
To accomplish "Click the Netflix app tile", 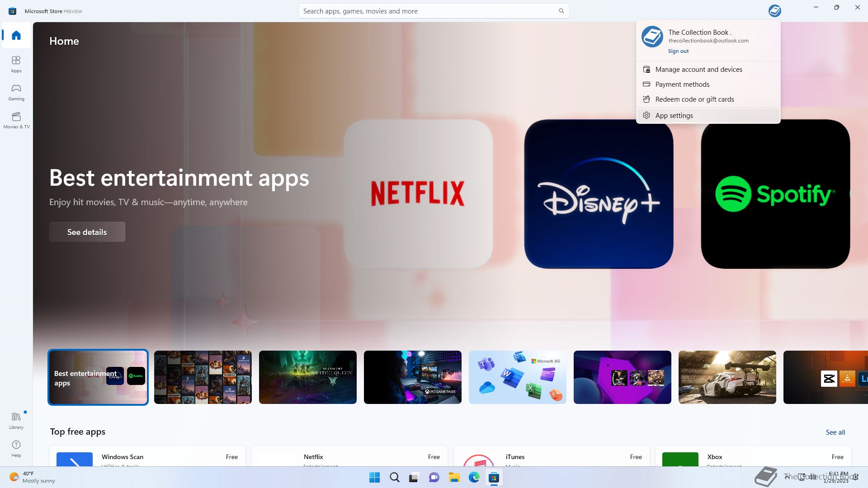I will (418, 194).
